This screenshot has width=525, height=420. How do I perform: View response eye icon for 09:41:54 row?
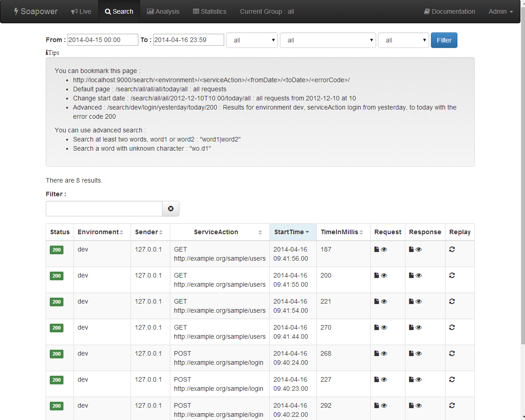[x=419, y=301]
